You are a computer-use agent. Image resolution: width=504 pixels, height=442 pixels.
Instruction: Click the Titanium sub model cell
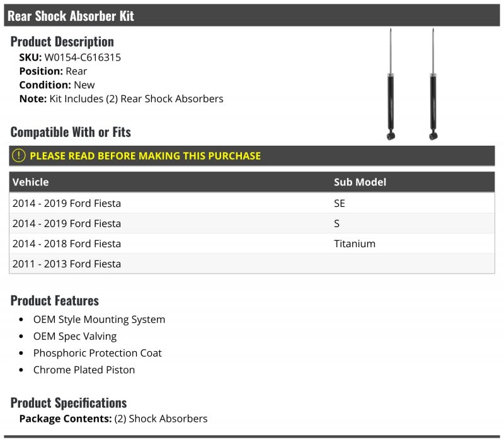click(355, 243)
